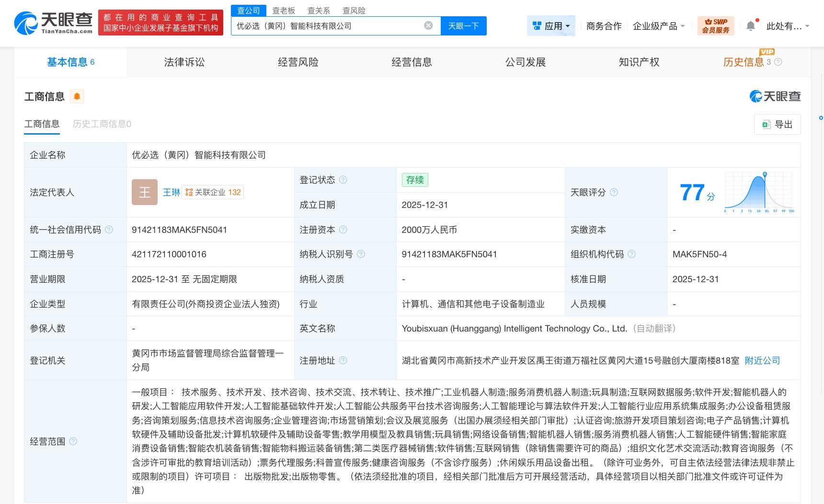Open the notification bell icon

point(750,25)
